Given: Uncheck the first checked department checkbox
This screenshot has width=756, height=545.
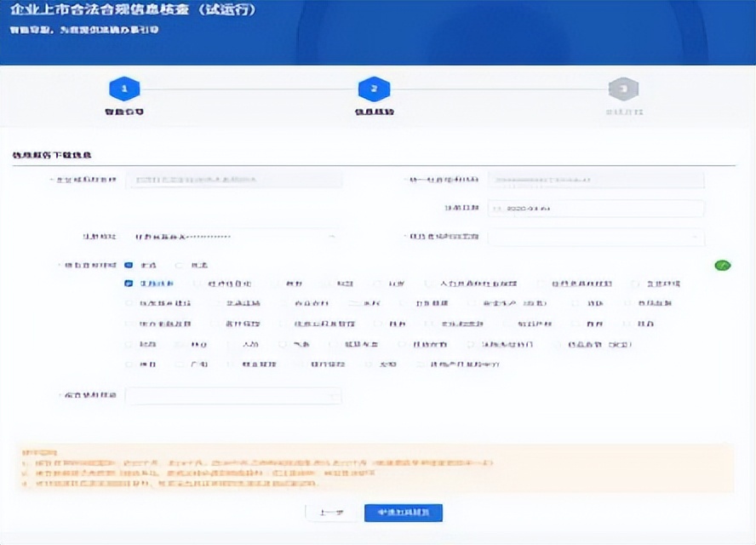Looking at the screenshot, I should (129, 284).
